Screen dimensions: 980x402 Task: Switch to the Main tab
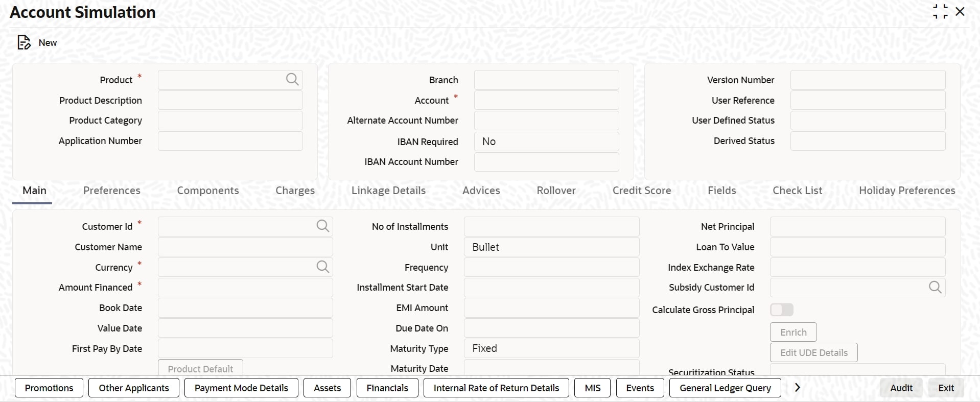pos(34,191)
